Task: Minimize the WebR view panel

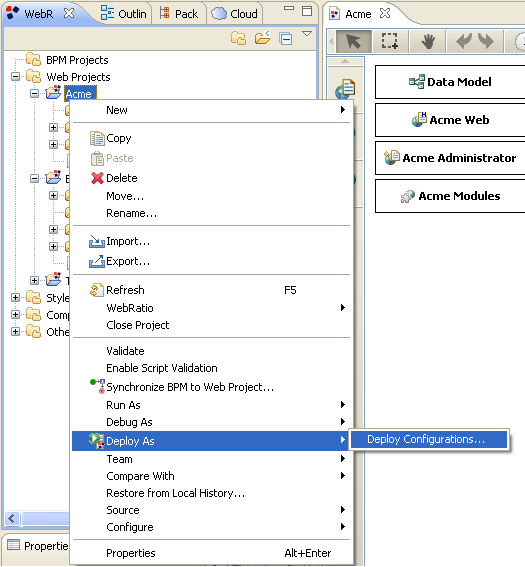Action: click(x=289, y=8)
